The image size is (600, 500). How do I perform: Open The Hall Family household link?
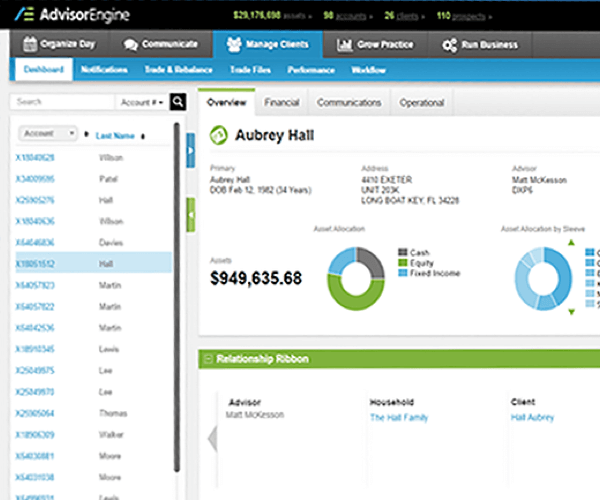[398, 417]
